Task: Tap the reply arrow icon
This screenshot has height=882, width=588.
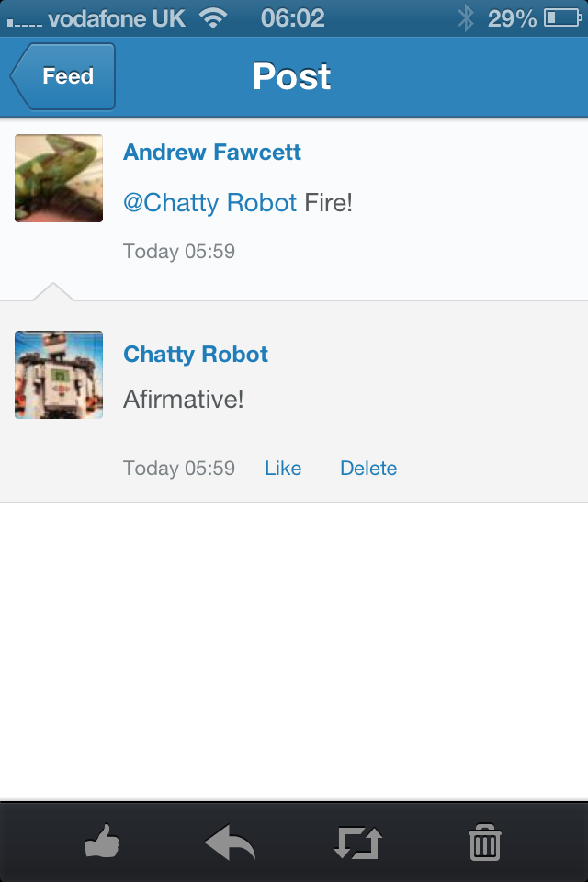Action: [230, 841]
